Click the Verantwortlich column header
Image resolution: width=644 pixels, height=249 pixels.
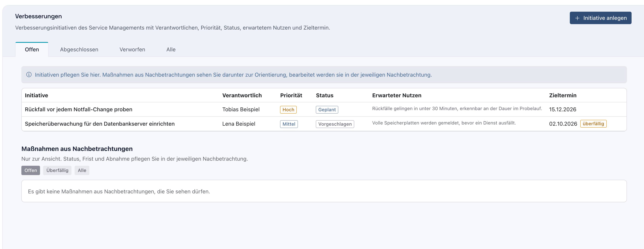[242, 96]
